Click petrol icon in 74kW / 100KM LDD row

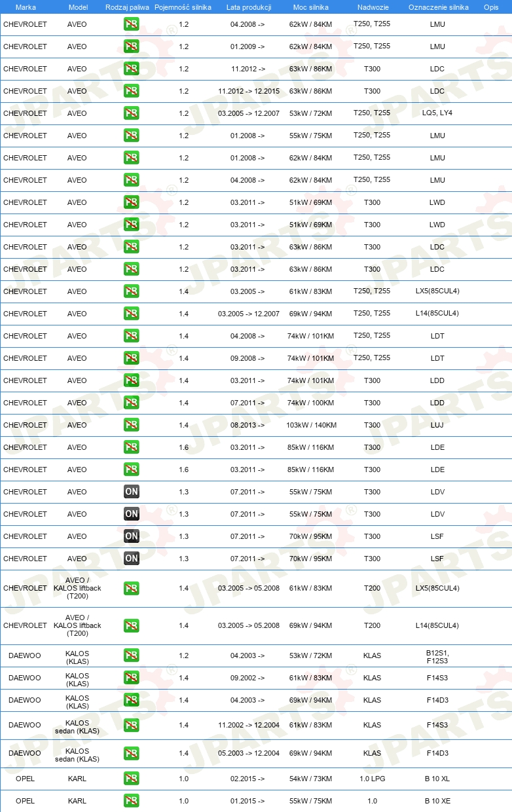point(132,403)
